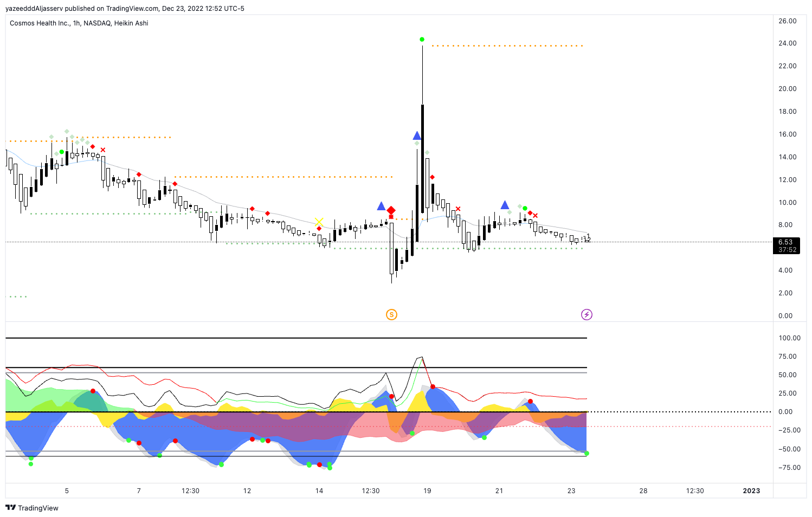Click the 50.00 oscillator axis label

click(787, 375)
